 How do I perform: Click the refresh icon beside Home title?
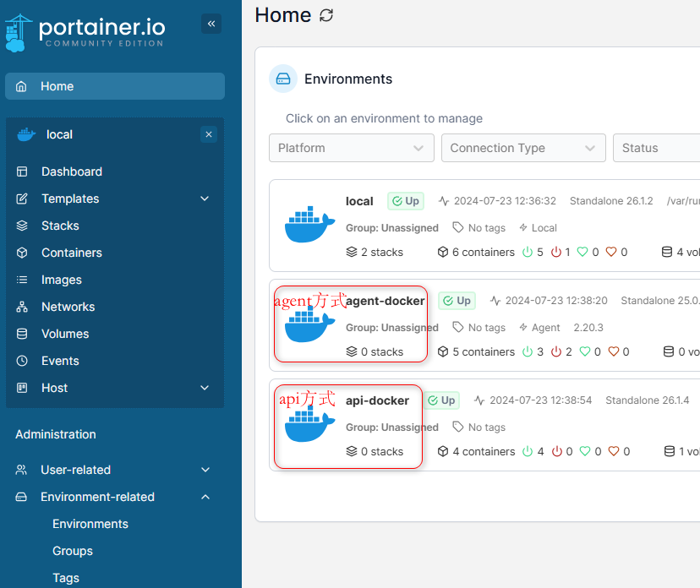click(326, 15)
